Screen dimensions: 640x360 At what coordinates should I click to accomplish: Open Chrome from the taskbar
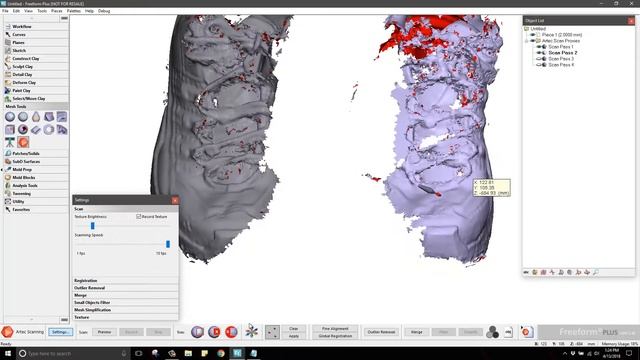click(221, 353)
